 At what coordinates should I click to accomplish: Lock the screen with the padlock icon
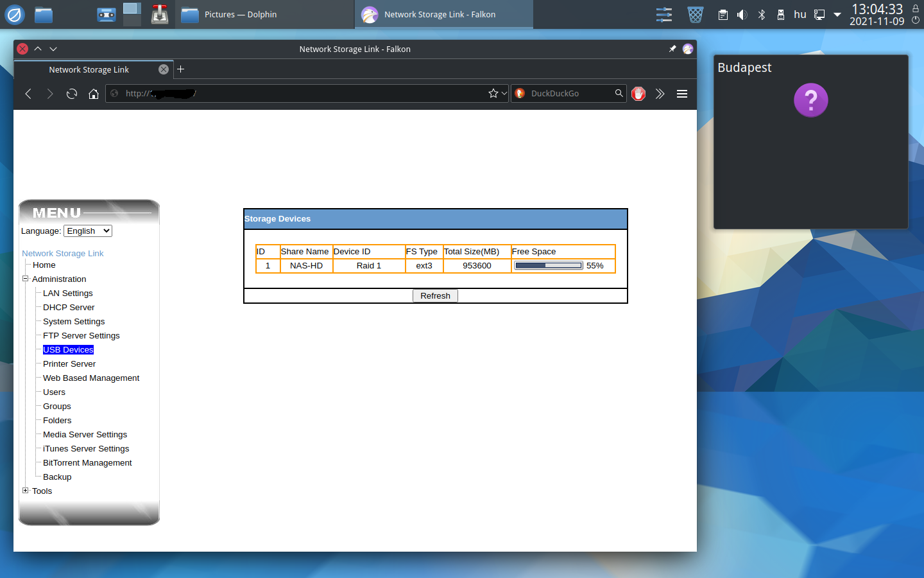916,8
